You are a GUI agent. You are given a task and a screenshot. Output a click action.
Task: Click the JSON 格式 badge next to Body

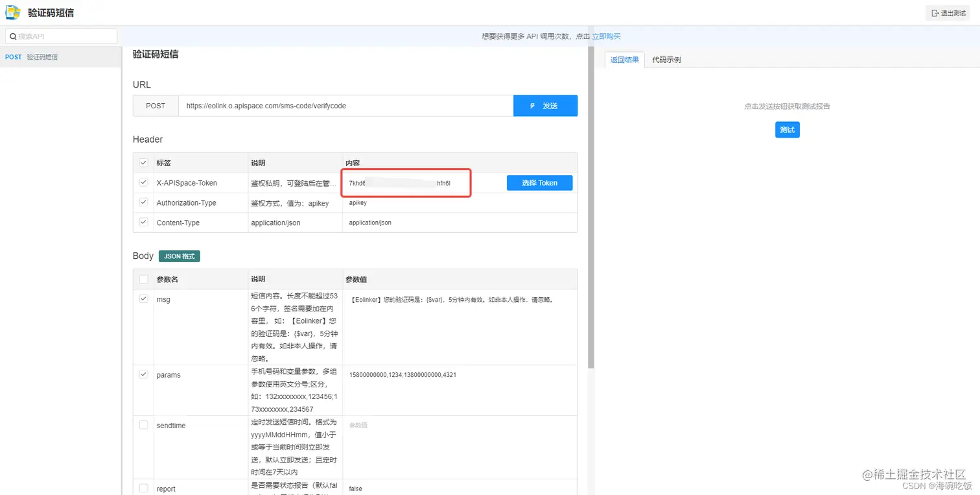179,256
